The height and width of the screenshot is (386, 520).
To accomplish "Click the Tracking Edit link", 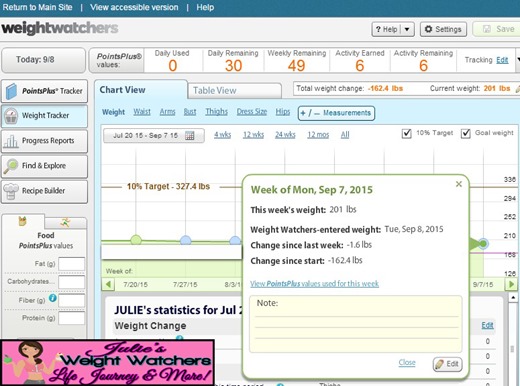I will pos(502,60).
